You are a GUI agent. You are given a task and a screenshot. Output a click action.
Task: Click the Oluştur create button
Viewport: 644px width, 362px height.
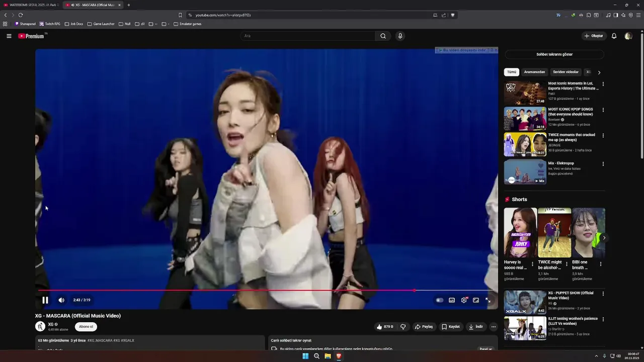[x=594, y=36]
